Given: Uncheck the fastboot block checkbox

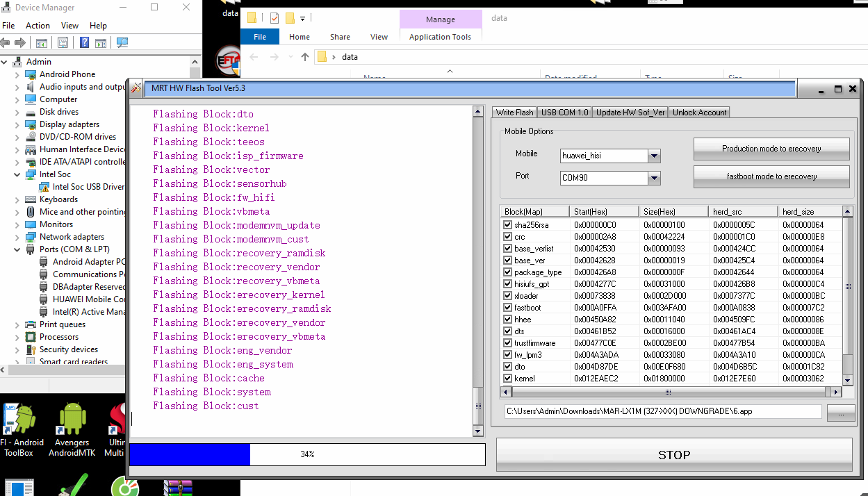Looking at the screenshot, I should 508,308.
